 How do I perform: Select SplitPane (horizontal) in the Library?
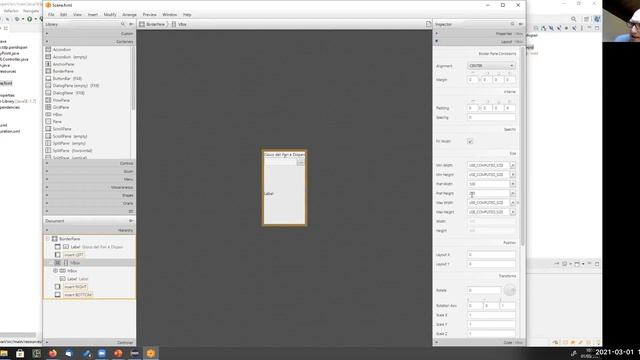click(x=72, y=151)
